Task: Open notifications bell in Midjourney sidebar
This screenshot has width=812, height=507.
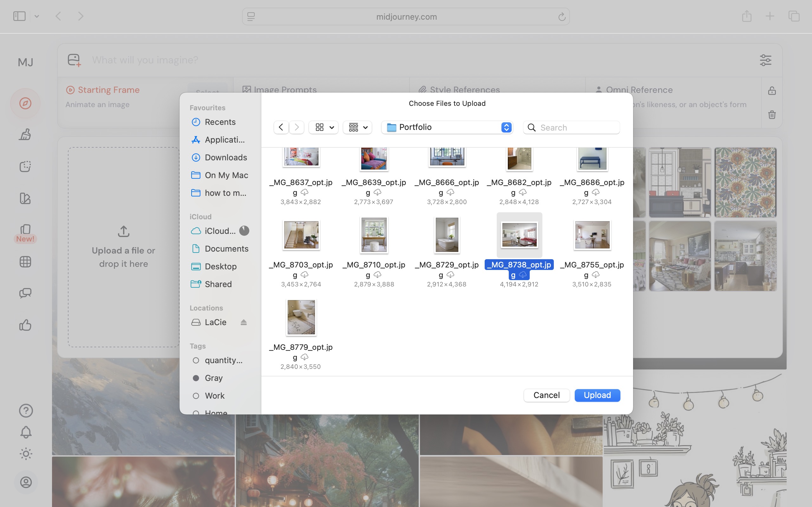Action: 26,432
